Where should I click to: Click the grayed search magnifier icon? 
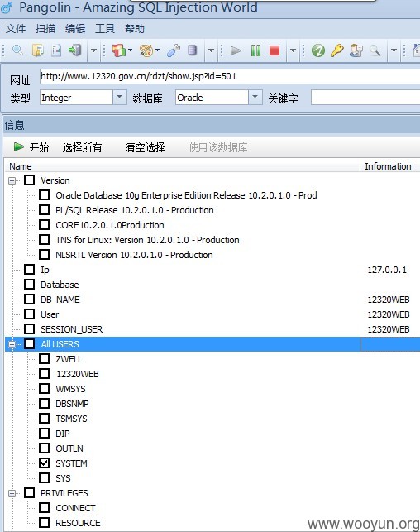coord(375,50)
